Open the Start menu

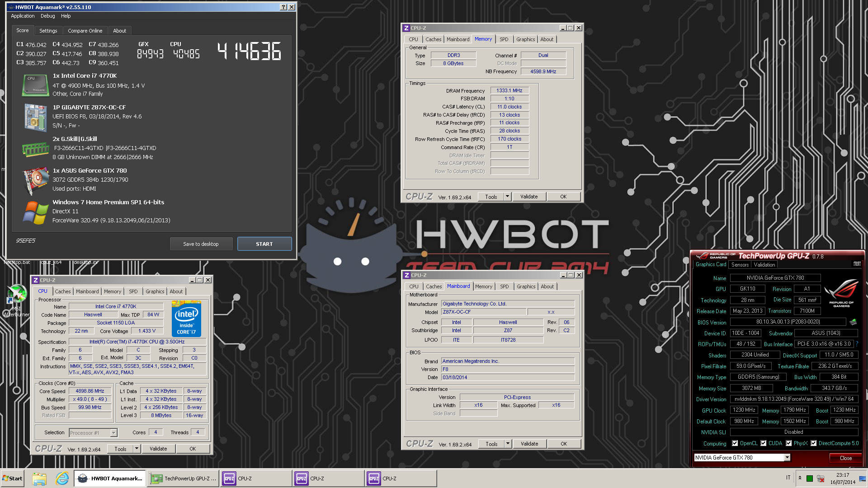12,479
